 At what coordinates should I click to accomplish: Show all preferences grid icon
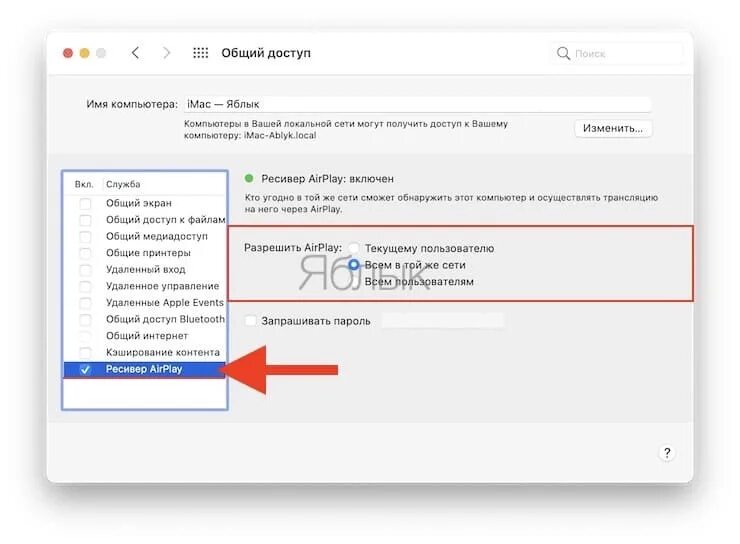tap(201, 53)
